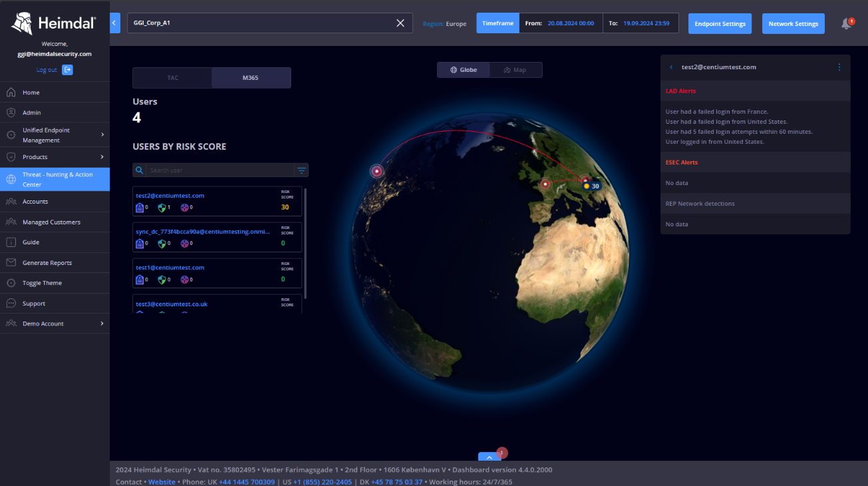
Task: Click the Guide info icon
Action: 11,242
